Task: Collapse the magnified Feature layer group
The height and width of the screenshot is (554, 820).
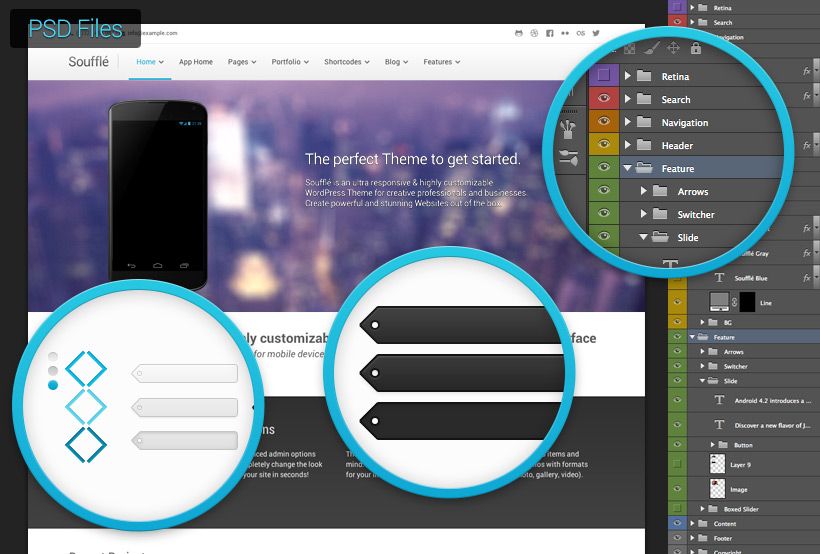Action: pyautogui.click(x=628, y=169)
